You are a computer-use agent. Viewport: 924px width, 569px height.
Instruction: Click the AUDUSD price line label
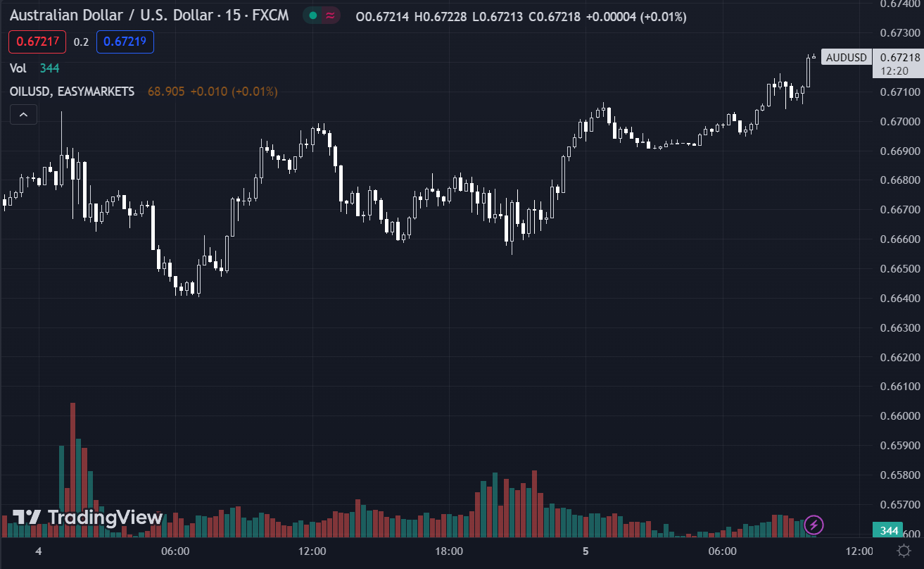[x=846, y=58]
